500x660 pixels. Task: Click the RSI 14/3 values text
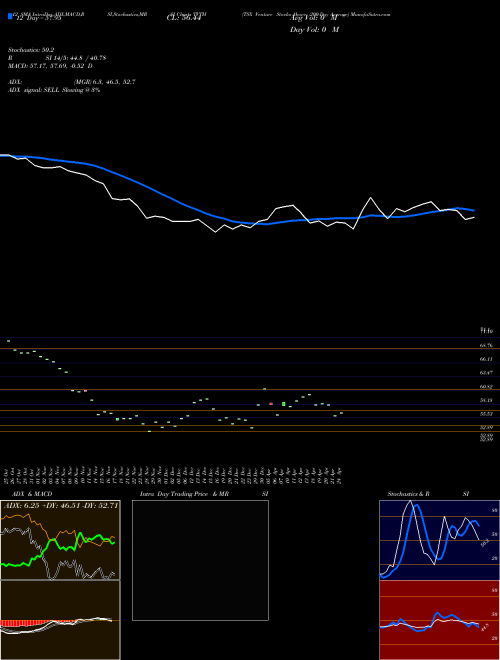57,58
